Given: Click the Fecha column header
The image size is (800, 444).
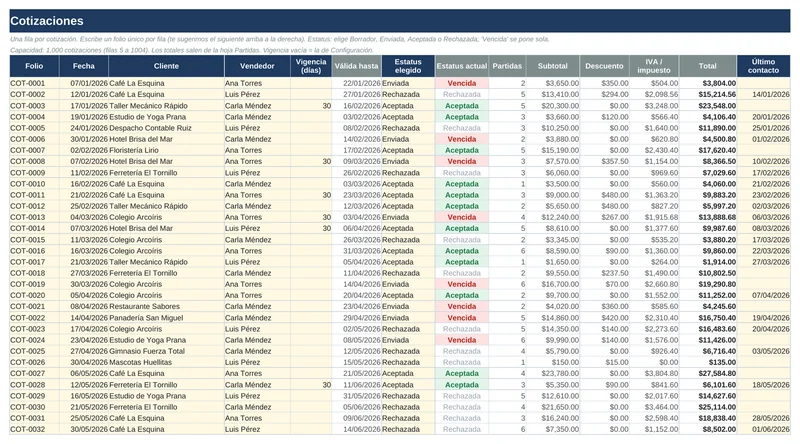Looking at the screenshot, I should click(84, 66).
